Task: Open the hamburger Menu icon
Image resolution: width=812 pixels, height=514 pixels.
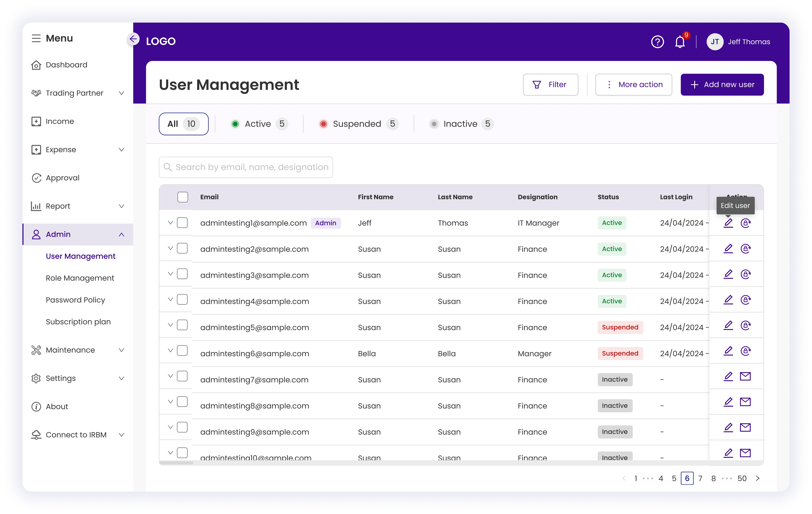Action: click(36, 38)
